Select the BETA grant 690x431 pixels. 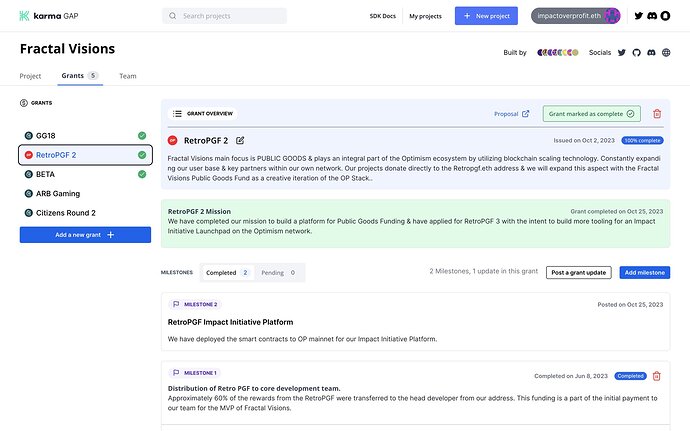85,174
